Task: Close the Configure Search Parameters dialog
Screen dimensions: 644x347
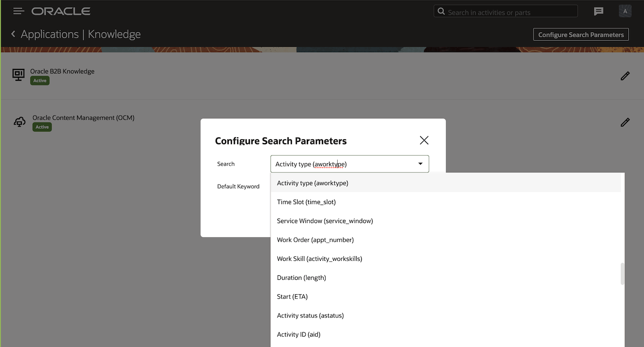Action: [x=424, y=140]
